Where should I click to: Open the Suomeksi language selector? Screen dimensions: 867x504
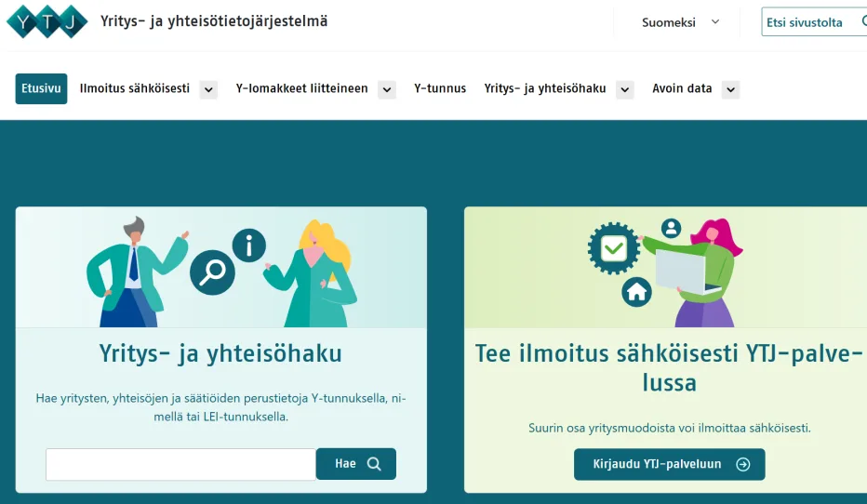tap(680, 22)
